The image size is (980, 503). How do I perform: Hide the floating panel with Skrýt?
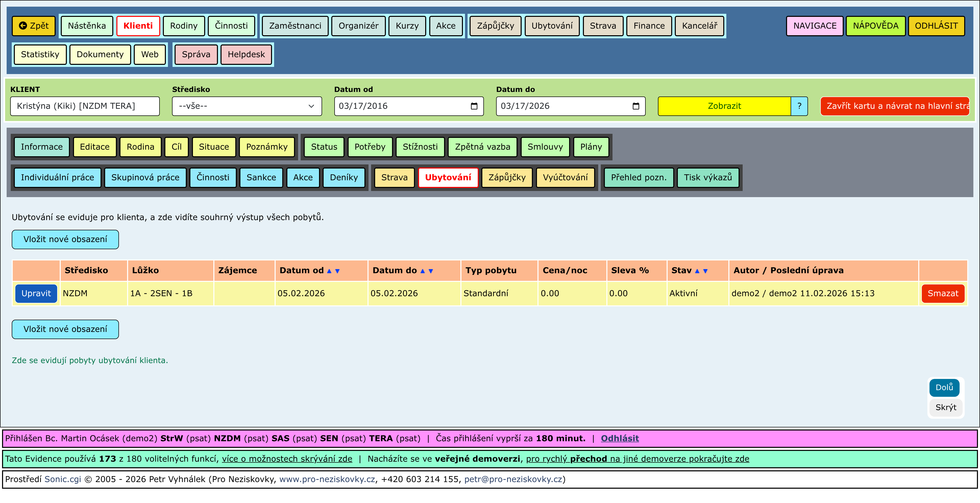946,408
